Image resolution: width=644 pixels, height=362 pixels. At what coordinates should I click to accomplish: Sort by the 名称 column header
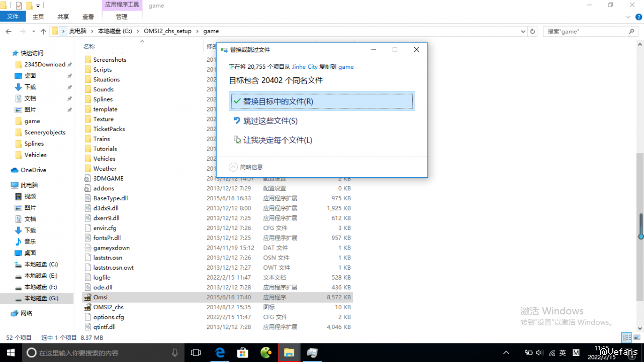point(89,46)
